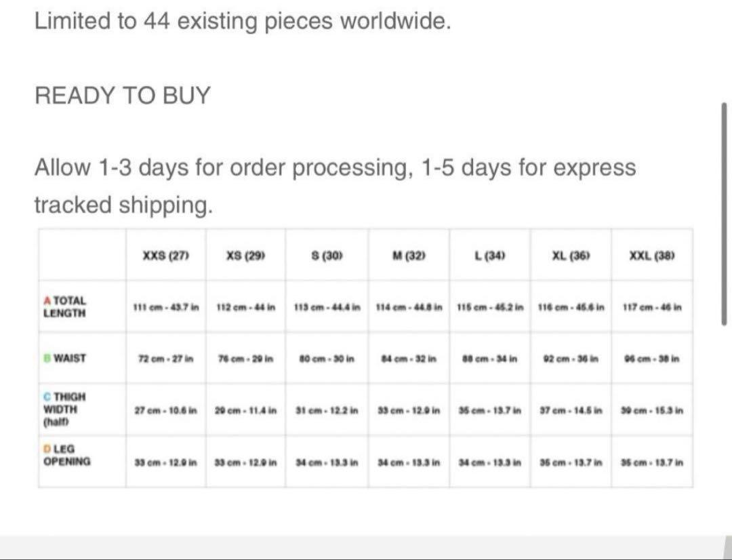Viewport: 732px width, 560px height.
Task: Select the B Waist row label
Action: pos(65,358)
